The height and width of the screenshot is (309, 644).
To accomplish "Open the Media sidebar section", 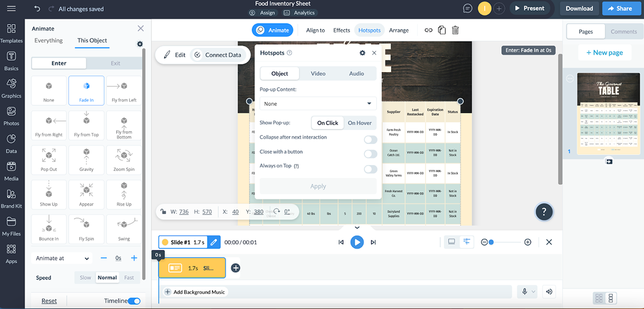I will click(x=11, y=171).
